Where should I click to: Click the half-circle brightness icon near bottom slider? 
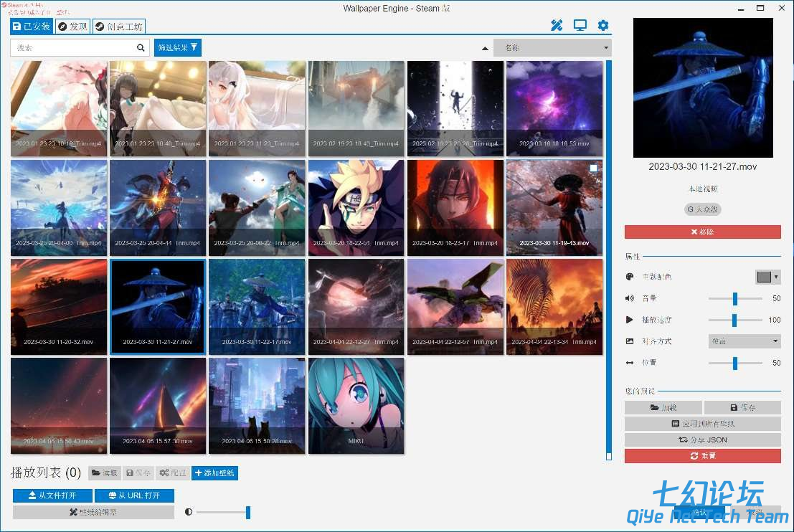[189, 512]
